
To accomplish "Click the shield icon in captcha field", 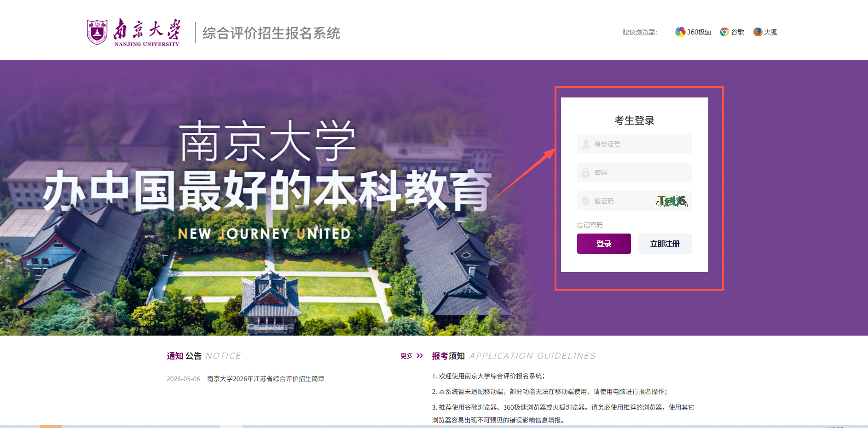I will click(585, 201).
